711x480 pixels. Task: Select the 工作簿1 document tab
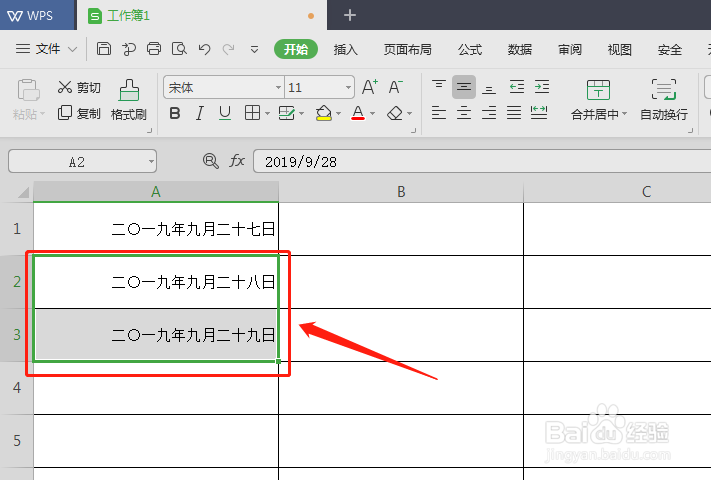click(x=202, y=15)
